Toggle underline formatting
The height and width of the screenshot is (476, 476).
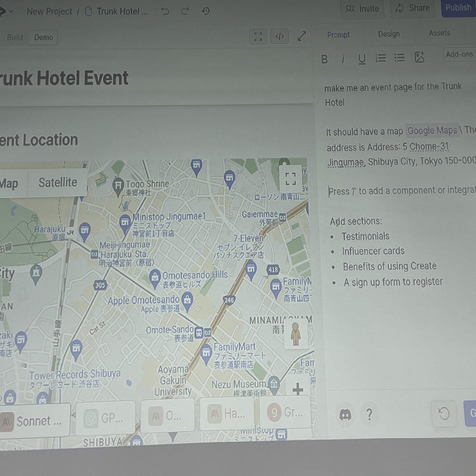click(362, 59)
